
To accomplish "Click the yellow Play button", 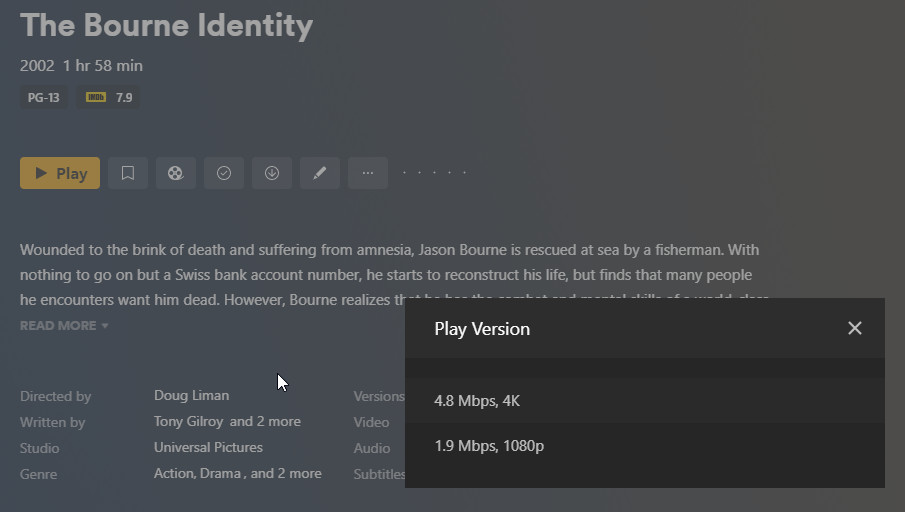I will click(x=60, y=173).
